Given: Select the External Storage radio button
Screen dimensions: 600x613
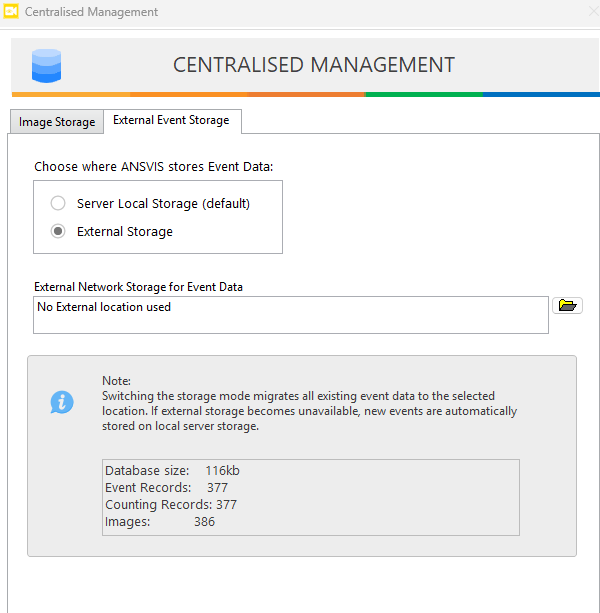Looking at the screenshot, I should (x=58, y=231).
